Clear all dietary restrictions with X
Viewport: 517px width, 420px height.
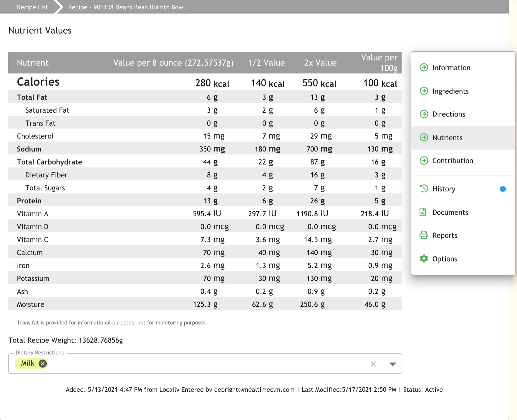[x=373, y=364]
